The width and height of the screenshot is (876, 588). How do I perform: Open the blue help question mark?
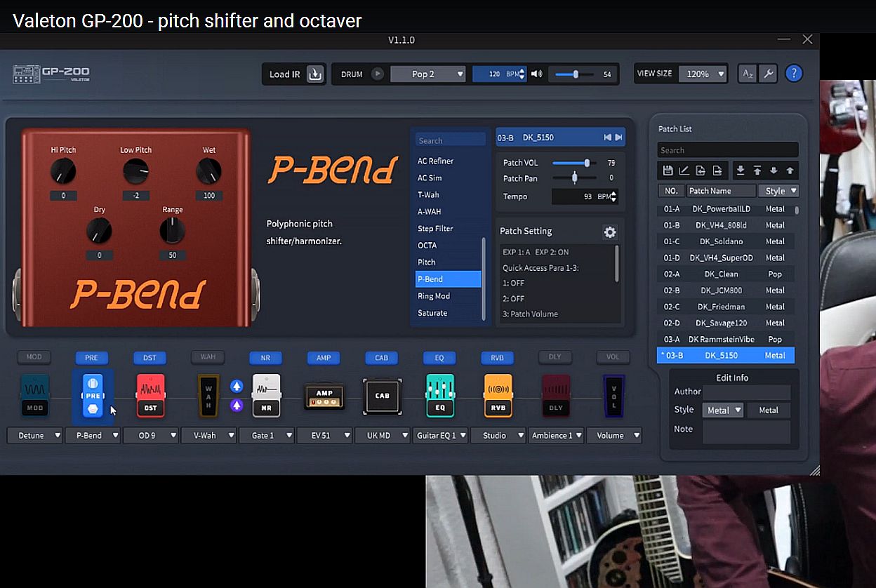(x=794, y=73)
